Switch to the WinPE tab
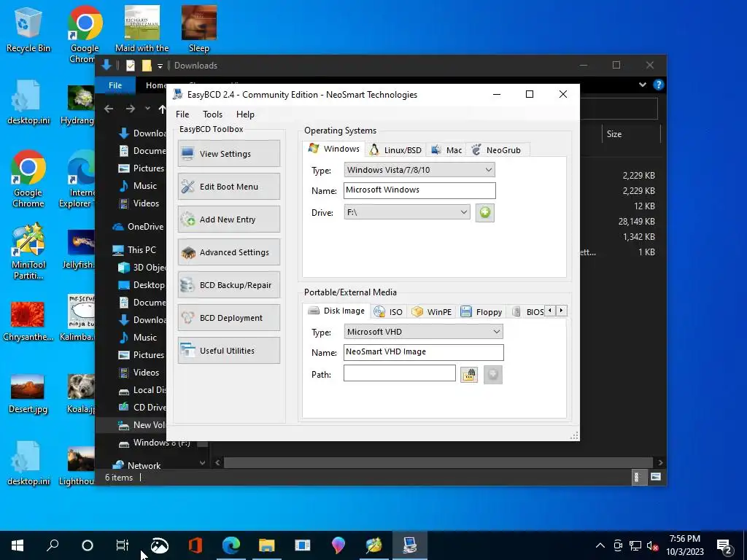Viewport: 747px width, 560px height. 432,312
